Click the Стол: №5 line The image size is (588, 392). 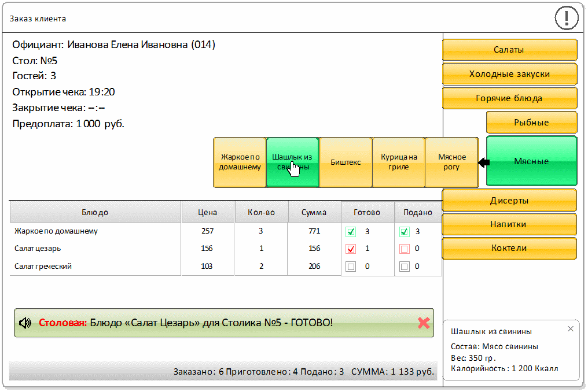(35, 60)
